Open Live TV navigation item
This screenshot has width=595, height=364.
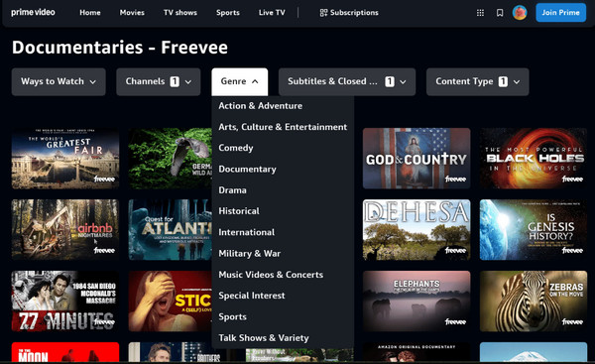272,13
